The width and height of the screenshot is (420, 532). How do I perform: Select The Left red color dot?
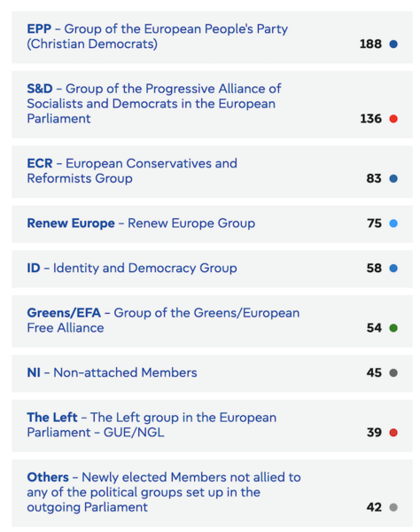393,433
